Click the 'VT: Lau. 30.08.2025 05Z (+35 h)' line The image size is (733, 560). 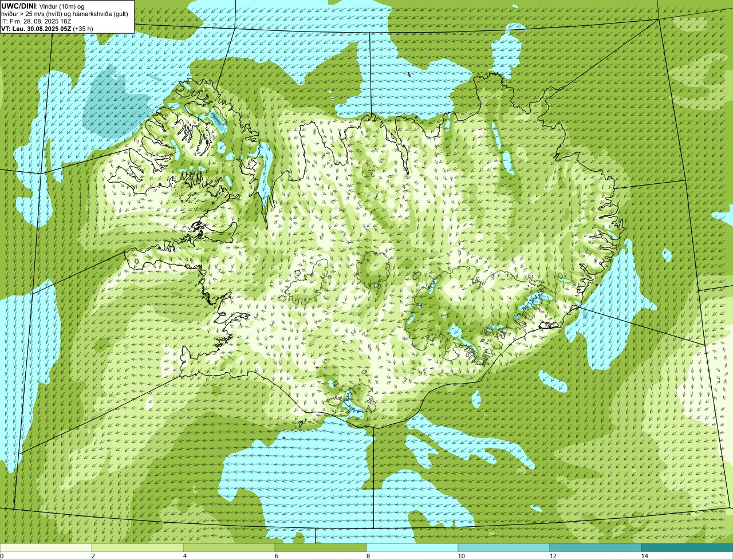[x=48, y=28]
